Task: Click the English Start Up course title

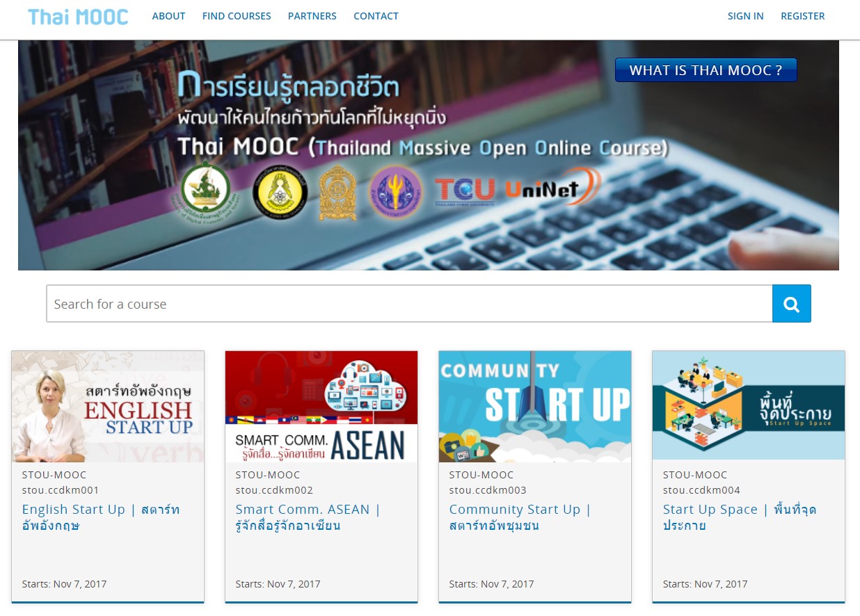Action: click(x=101, y=517)
